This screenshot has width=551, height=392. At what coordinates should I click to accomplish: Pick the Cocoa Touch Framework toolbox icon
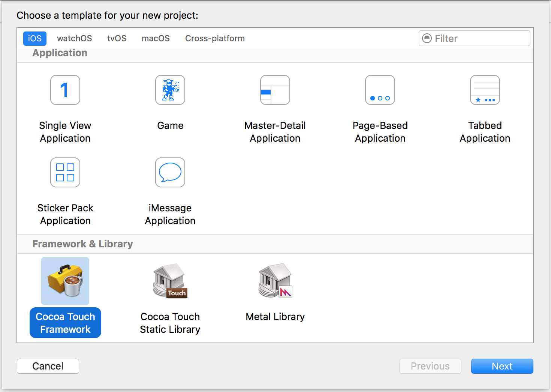65,281
